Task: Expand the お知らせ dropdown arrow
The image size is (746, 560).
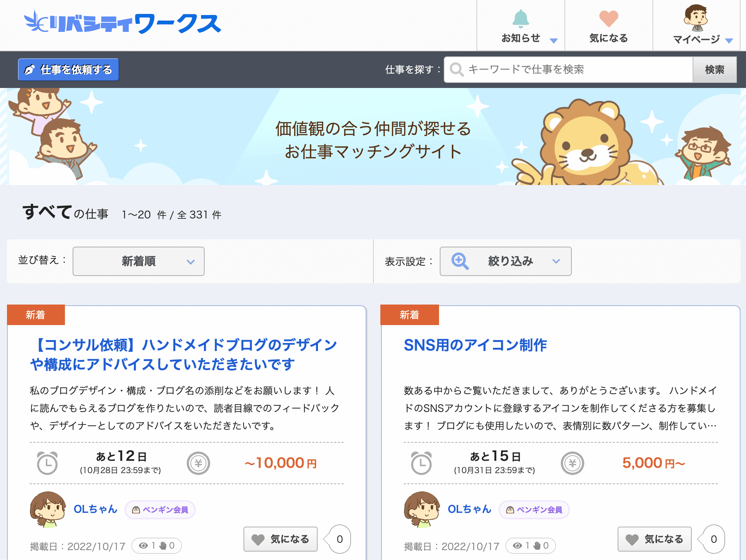Action: point(554,41)
